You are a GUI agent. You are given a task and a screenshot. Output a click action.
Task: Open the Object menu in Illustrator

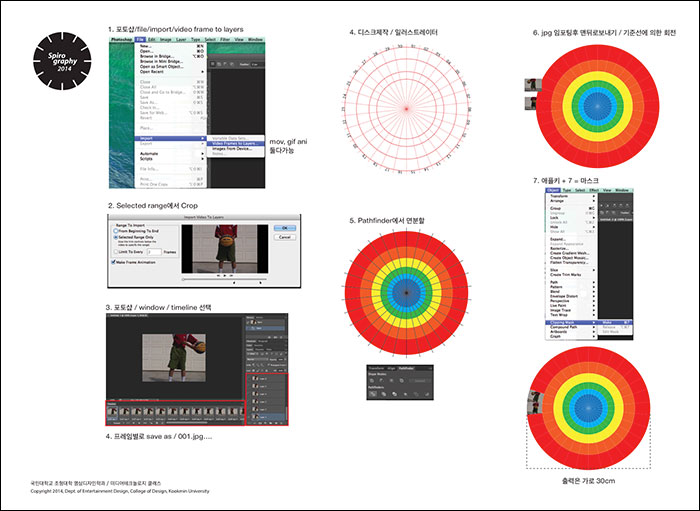(x=553, y=189)
